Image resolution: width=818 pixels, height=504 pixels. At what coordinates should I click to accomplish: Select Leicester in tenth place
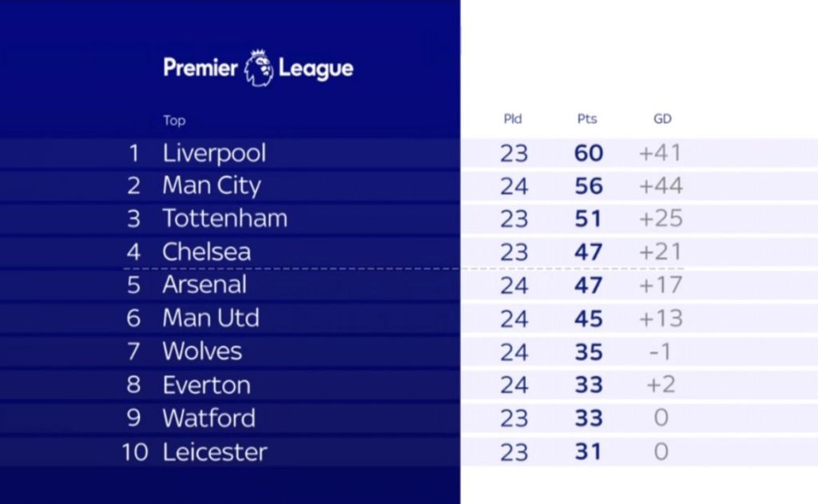click(214, 452)
